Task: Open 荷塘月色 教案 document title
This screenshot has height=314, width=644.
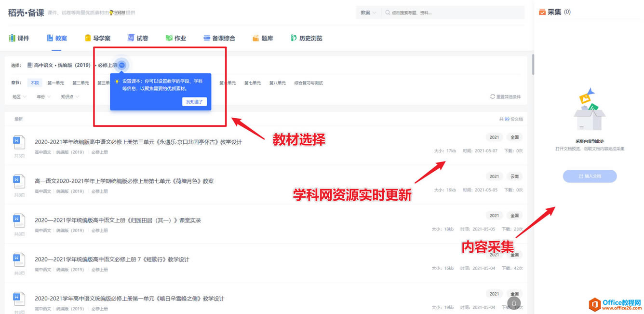Action: [124, 181]
